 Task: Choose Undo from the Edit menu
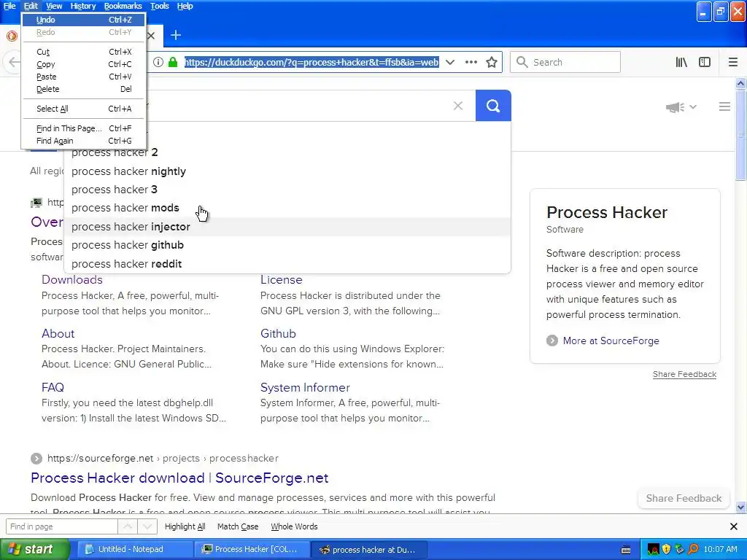(x=84, y=20)
